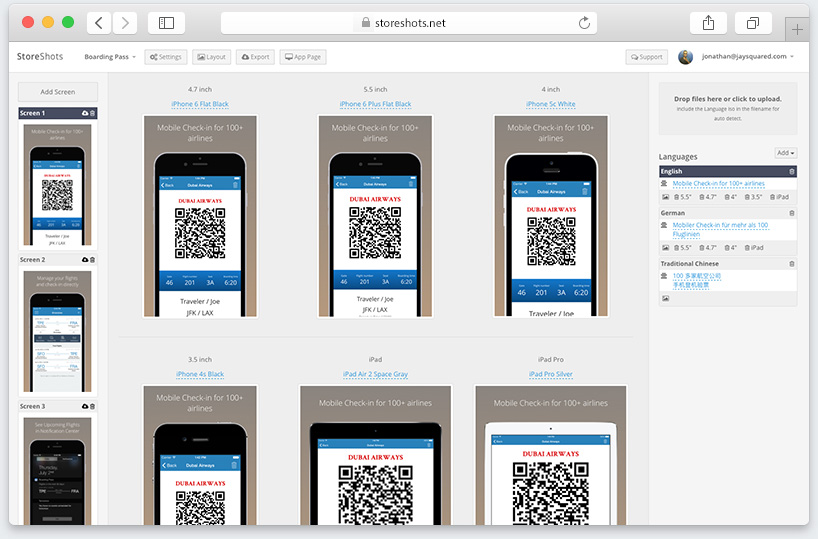
Task: Click the Add Screen button
Action: [x=58, y=92]
